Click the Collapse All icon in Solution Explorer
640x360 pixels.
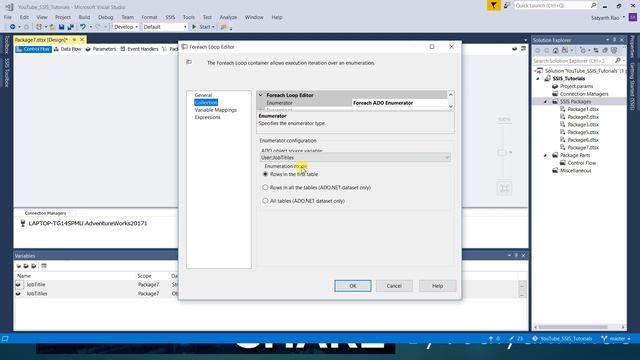tap(605, 51)
